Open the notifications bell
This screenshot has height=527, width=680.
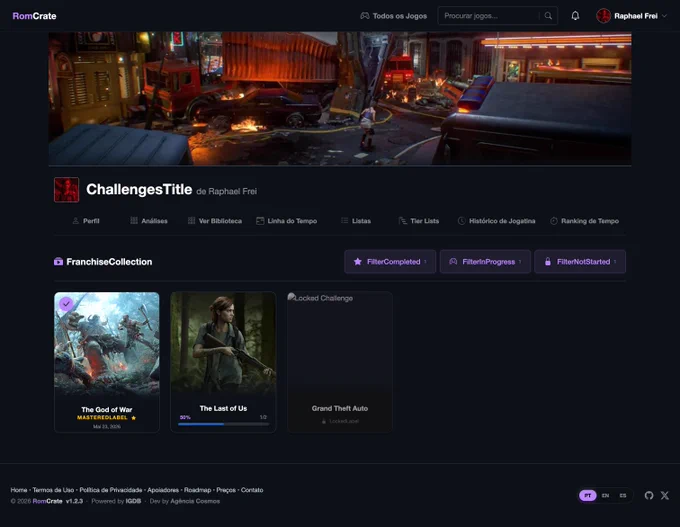click(x=575, y=16)
